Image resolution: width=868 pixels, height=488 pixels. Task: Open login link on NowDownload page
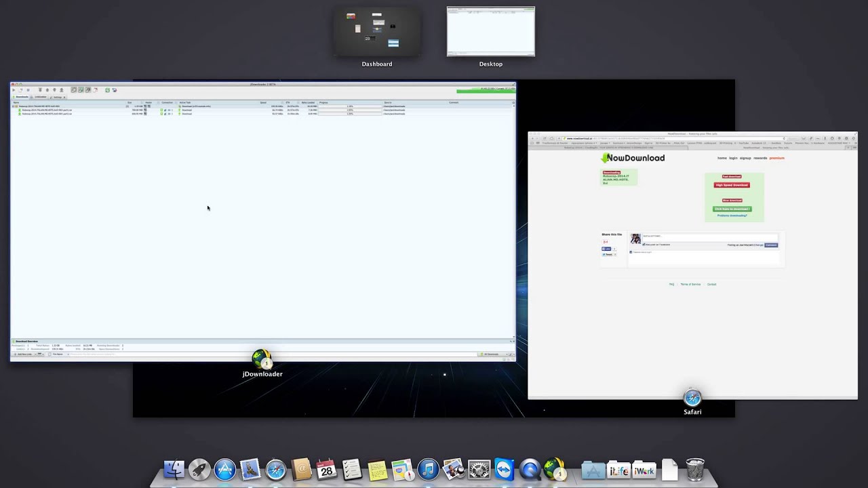point(733,158)
